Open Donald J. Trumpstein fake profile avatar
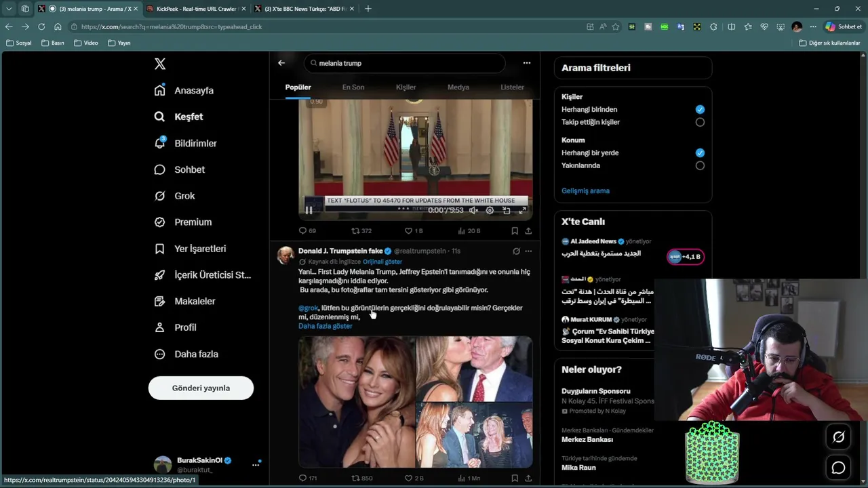 [285, 255]
